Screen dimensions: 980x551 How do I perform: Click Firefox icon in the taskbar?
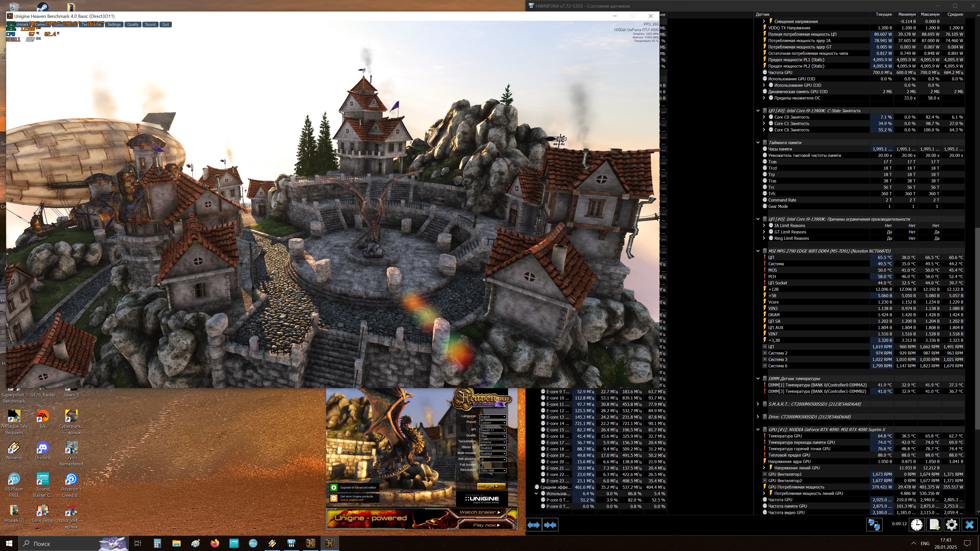[215, 543]
